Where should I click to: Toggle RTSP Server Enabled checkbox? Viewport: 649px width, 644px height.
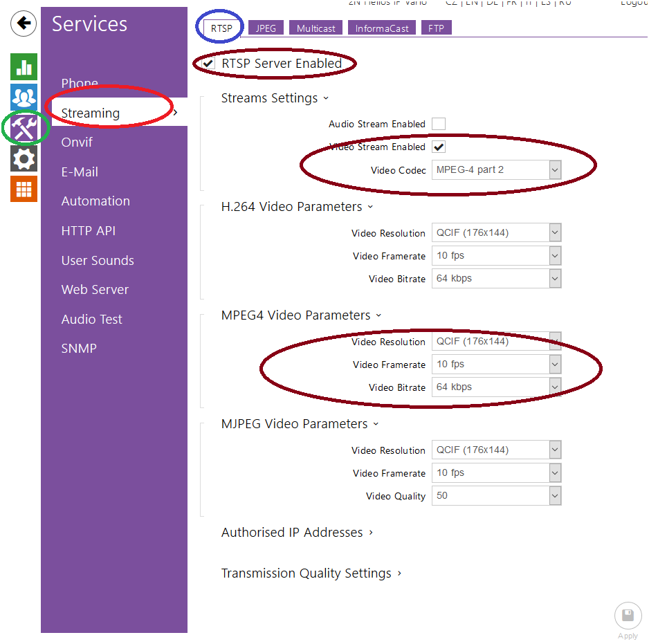tap(208, 64)
